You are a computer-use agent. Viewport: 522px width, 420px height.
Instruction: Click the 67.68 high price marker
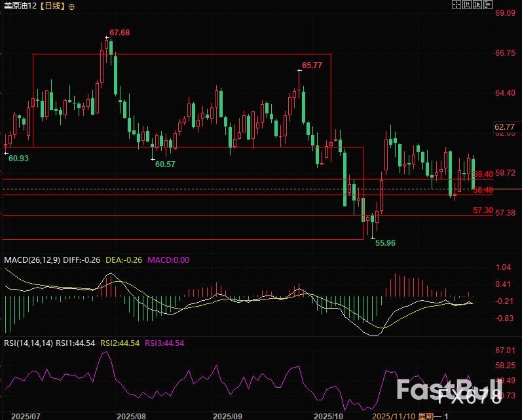click(x=120, y=32)
